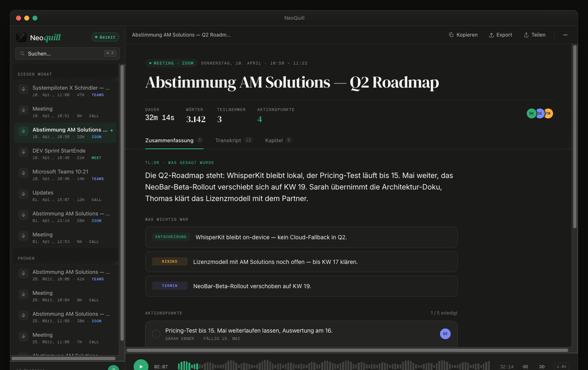Viewport: 588px width, 370px height.
Task: Click the microphone icon for Systempiloten X Schindler
Action: coord(23,89)
